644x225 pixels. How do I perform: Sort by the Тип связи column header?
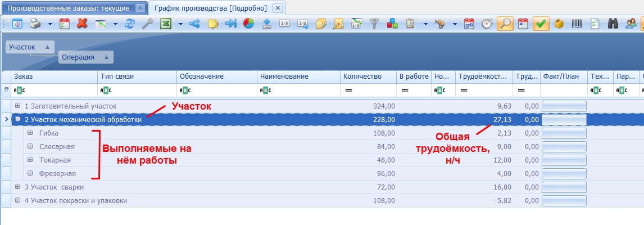137,76
